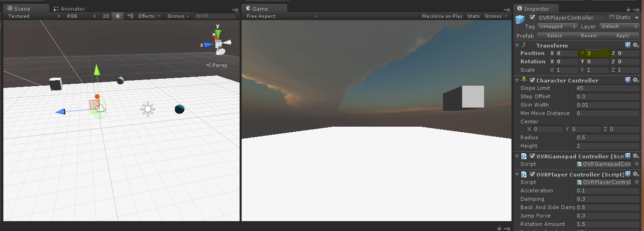Click the small sphere near the grid horizon
644x231 pixels.
[120, 81]
